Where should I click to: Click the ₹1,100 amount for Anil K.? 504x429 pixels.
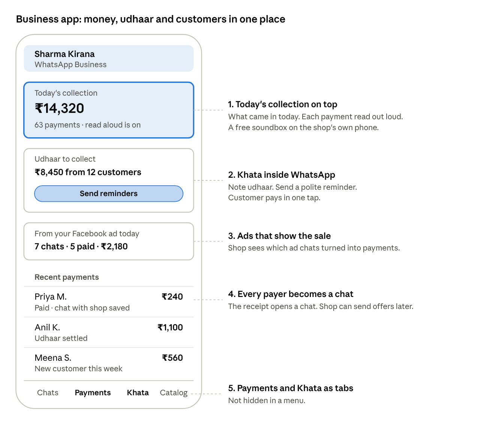pyautogui.click(x=170, y=327)
